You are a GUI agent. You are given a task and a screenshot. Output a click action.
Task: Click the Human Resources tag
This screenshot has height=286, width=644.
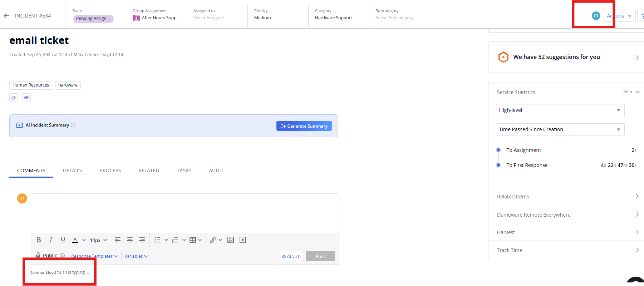31,85
